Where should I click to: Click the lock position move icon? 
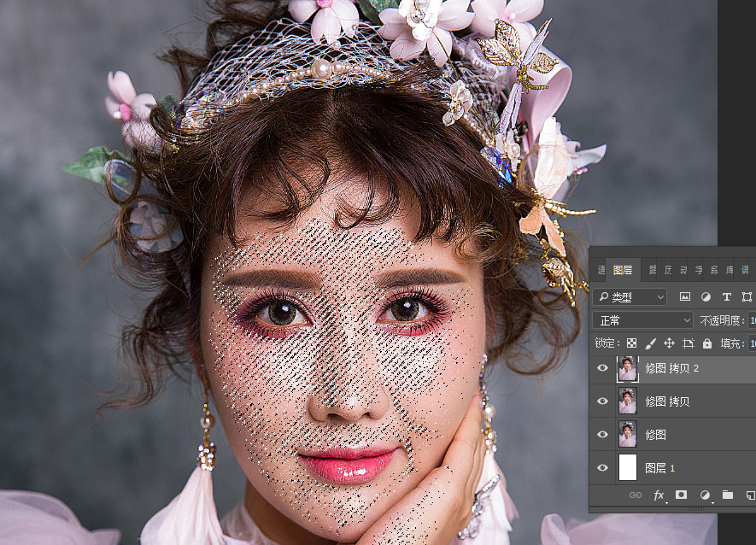click(x=669, y=343)
